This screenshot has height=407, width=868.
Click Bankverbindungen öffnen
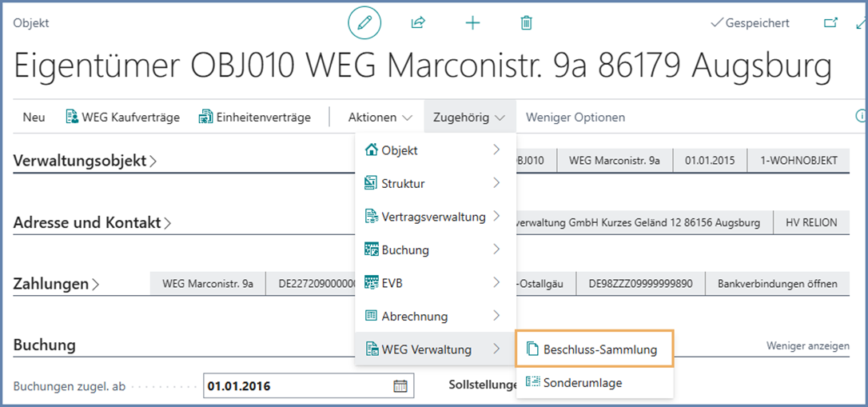coord(777,284)
